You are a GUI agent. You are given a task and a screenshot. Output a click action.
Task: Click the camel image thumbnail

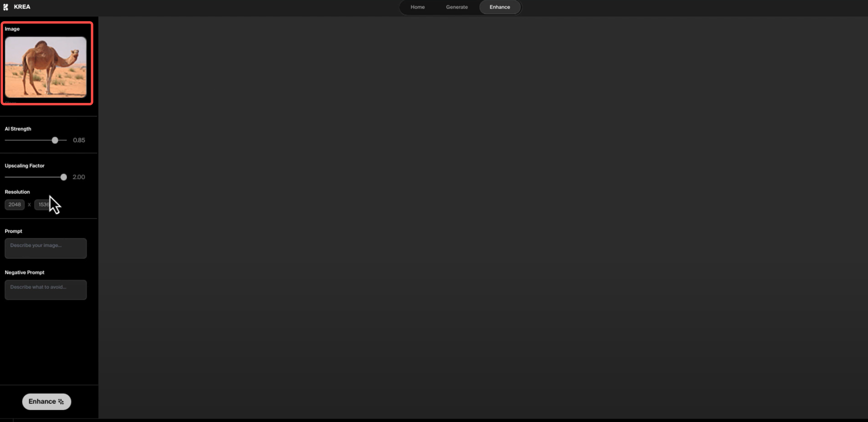click(45, 67)
